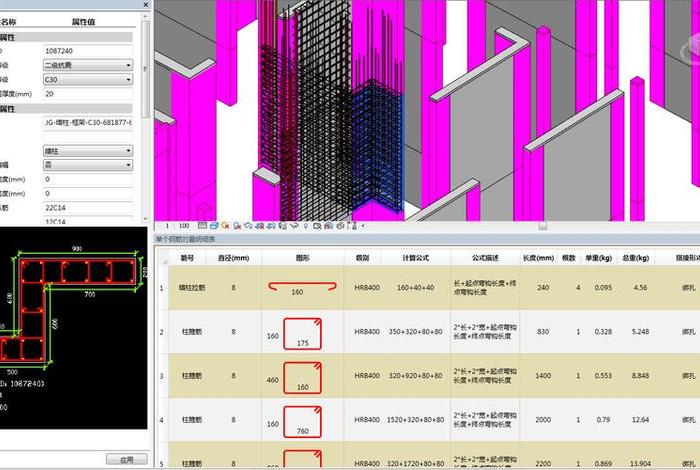Open the 1 : 100 view scale control

[x=178, y=226]
